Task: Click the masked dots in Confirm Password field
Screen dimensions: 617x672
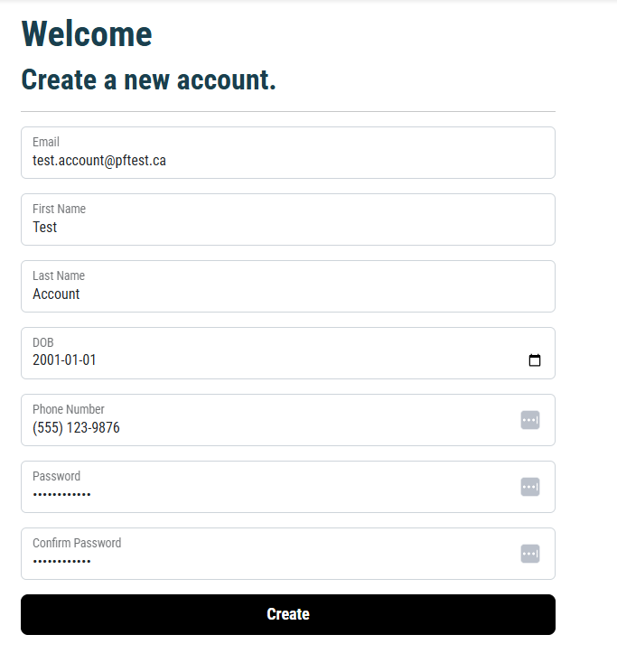Action: pyautogui.click(x=61, y=562)
